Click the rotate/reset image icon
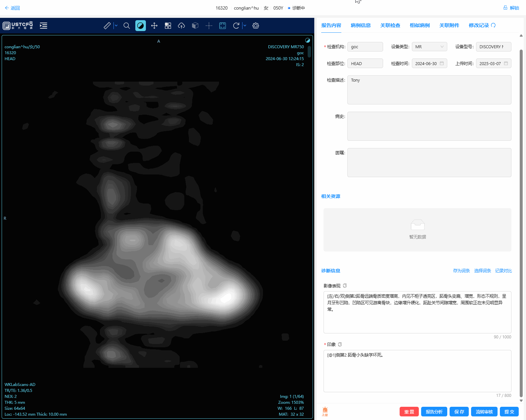 pos(236,25)
